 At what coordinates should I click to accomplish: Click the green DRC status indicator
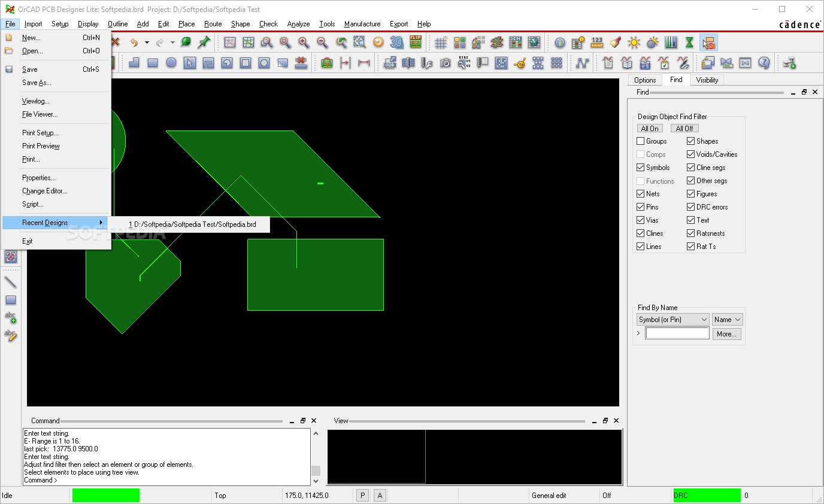(707, 496)
